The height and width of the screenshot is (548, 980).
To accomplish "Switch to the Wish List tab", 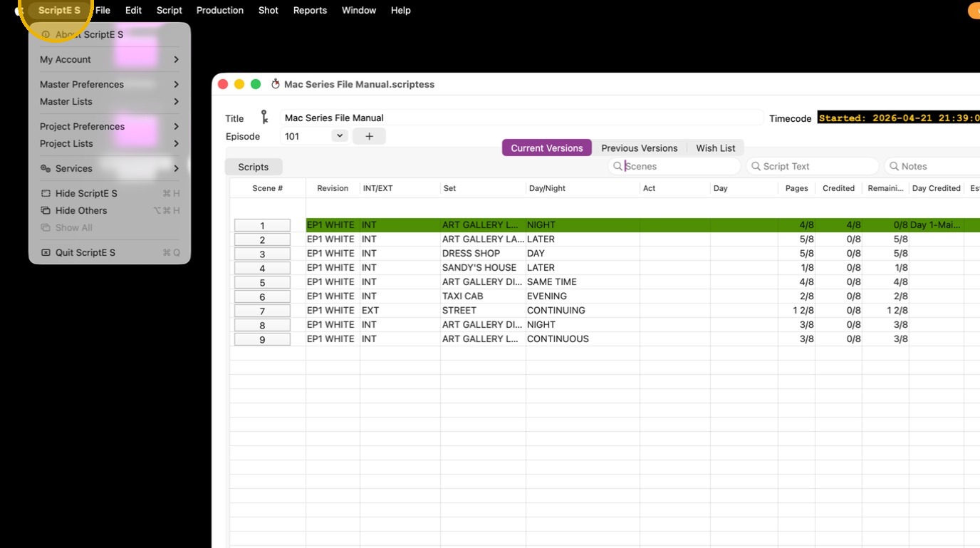I will [716, 148].
